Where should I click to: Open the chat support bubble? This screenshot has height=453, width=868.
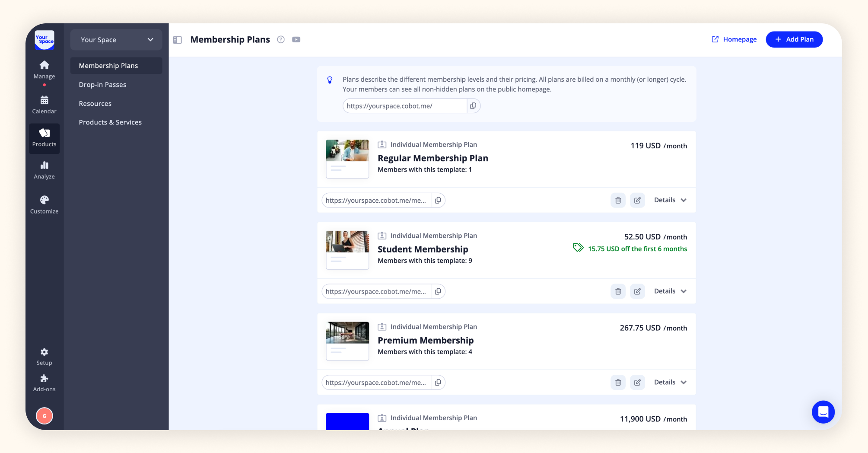[823, 412]
